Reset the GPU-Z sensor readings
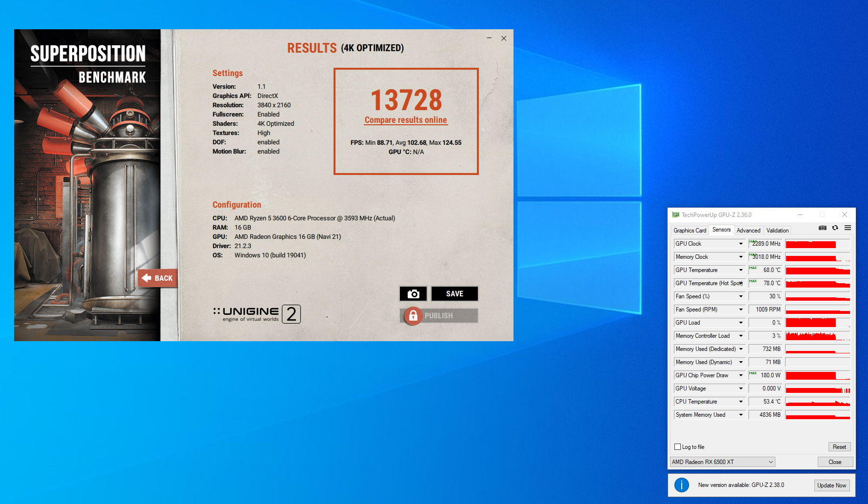 tap(839, 447)
